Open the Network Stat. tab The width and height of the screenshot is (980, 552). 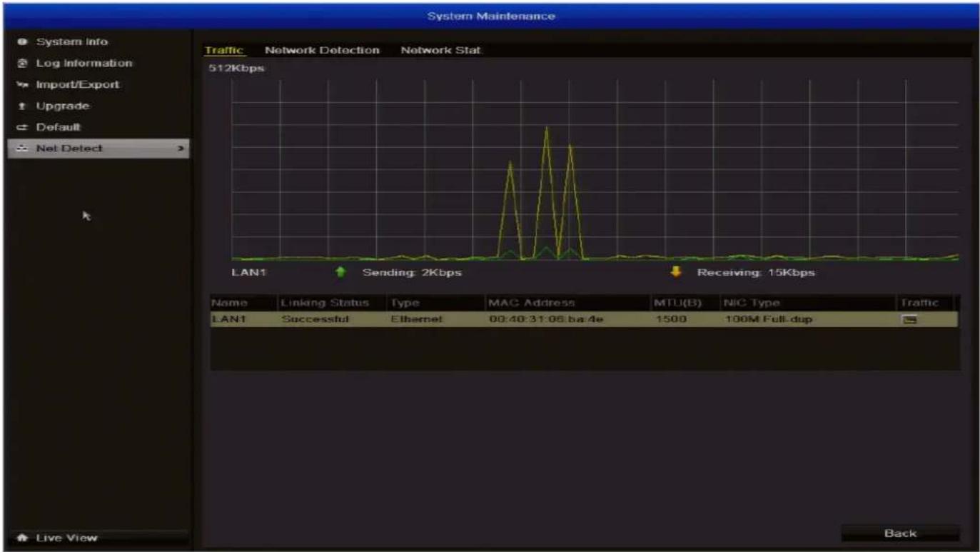point(441,51)
